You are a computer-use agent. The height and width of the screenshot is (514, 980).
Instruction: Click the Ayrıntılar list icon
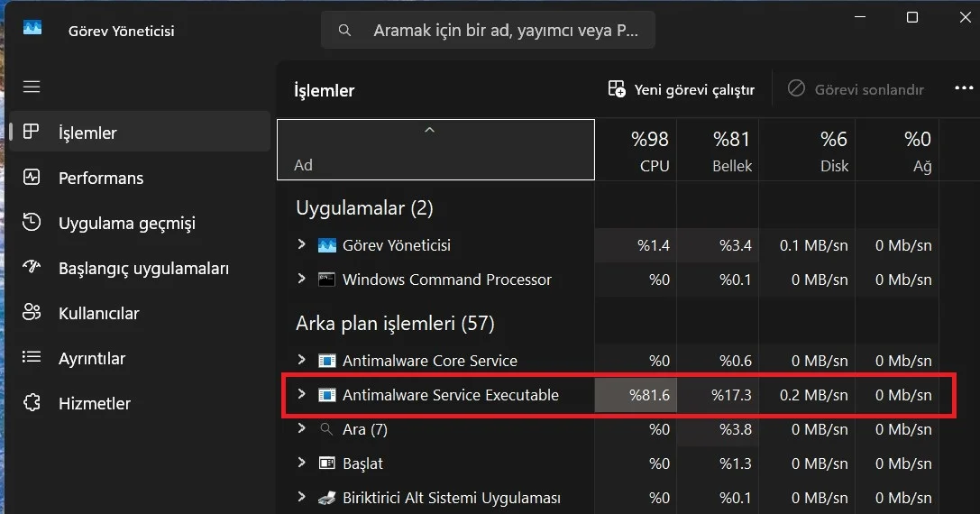tap(32, 358)
